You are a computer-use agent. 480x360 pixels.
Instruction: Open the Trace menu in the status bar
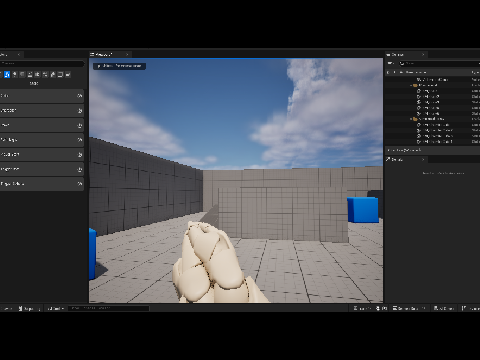pos(362,308)
